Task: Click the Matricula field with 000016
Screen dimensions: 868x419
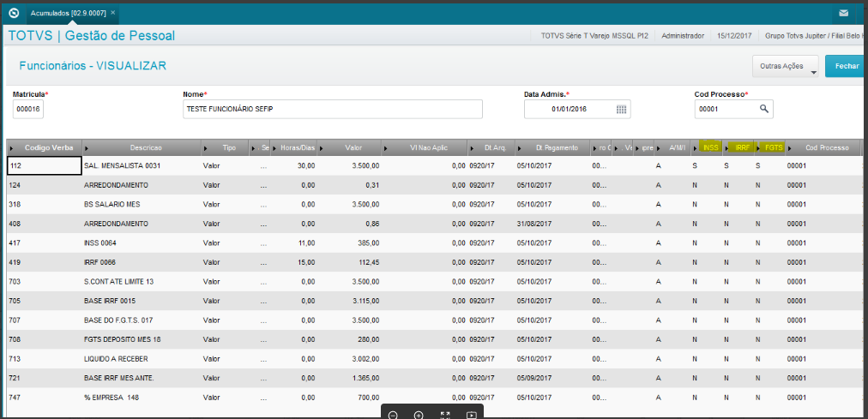Action: (28, 110)
